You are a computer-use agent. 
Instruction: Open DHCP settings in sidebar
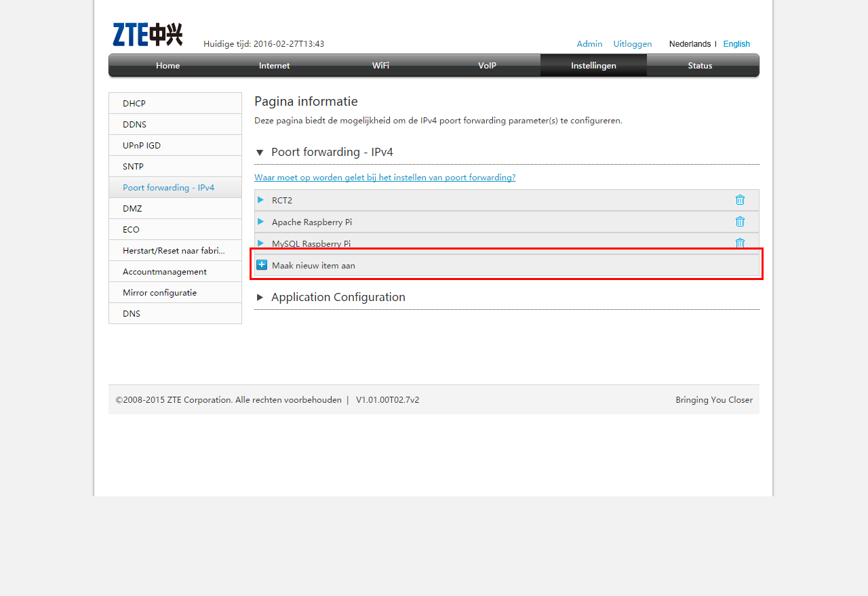coord(175,103)
